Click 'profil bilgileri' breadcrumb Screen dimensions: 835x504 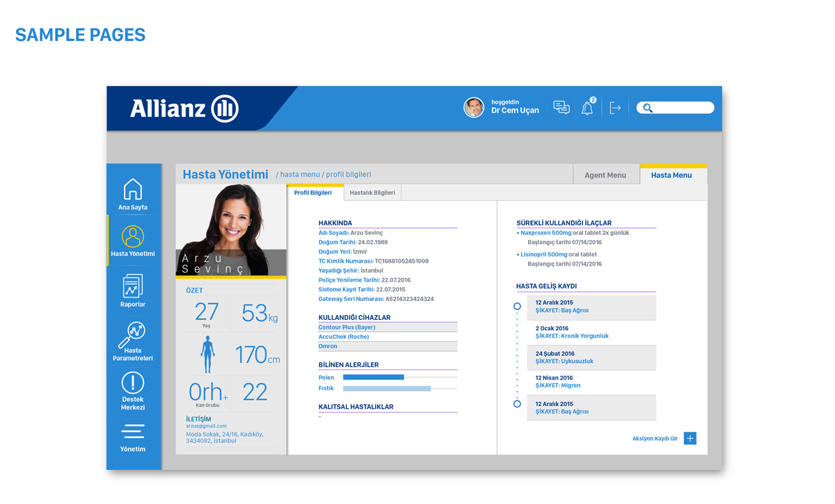tap(349, 174)
